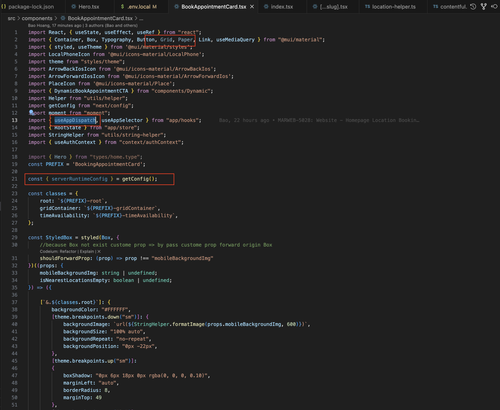This screenshot has height=410, width=500.
Task: Click 'backgroundColor' property on line 38
Action: coord(74,310)
